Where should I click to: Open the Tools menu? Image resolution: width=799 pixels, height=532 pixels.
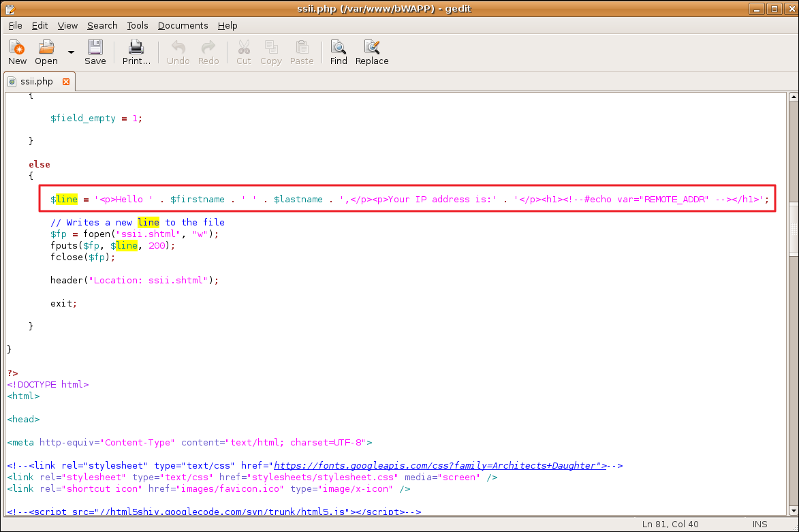pyautogui.click(x=137, y=25)
